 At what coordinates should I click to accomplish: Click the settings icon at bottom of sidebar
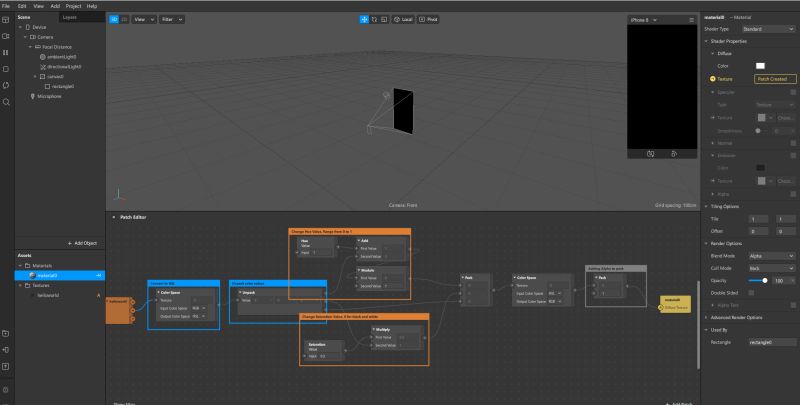coord(6,390)
